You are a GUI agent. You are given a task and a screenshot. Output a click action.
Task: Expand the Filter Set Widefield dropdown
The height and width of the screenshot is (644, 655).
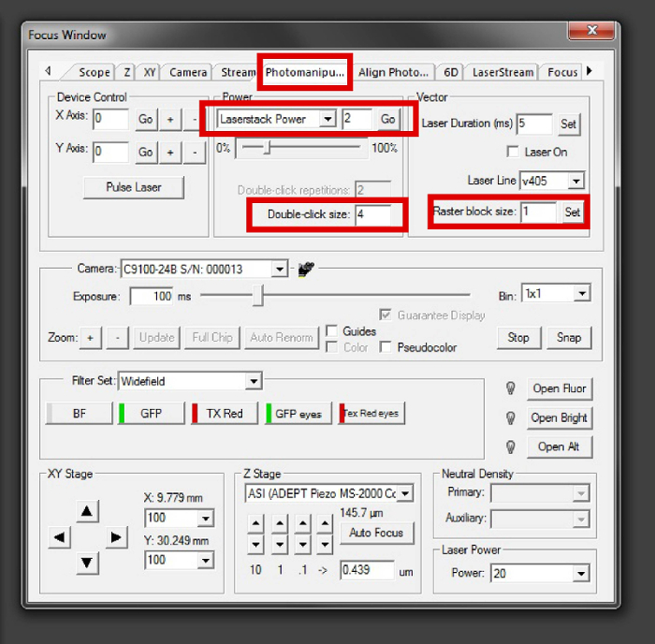pos(253,382)
